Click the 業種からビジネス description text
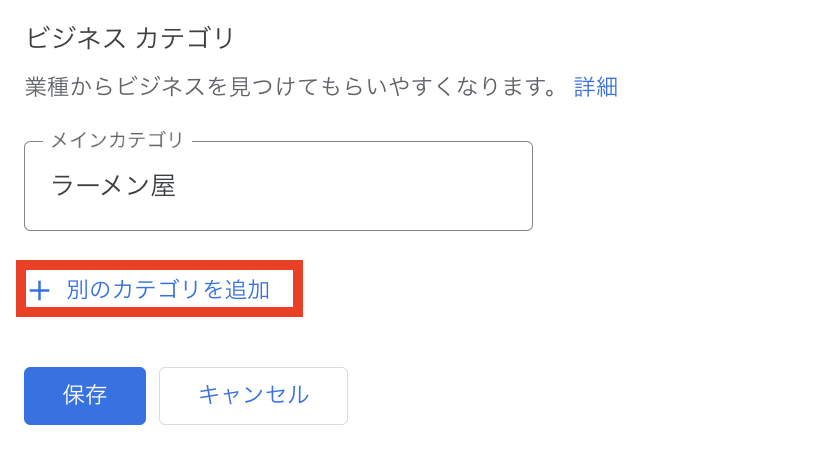The height and width of the screenshot is (454, 824). tap(291, 87)
